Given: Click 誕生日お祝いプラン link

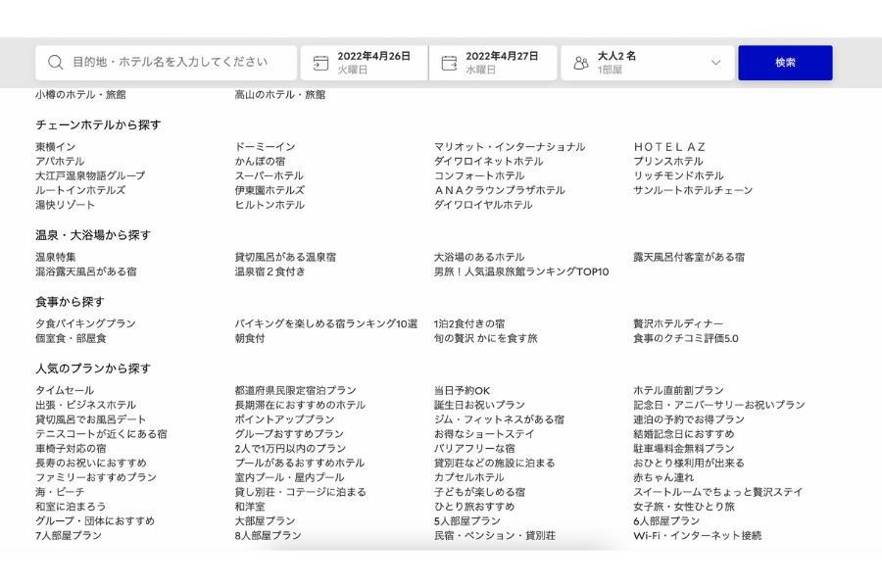Looking at the screenshot, I should pos(479,405).
